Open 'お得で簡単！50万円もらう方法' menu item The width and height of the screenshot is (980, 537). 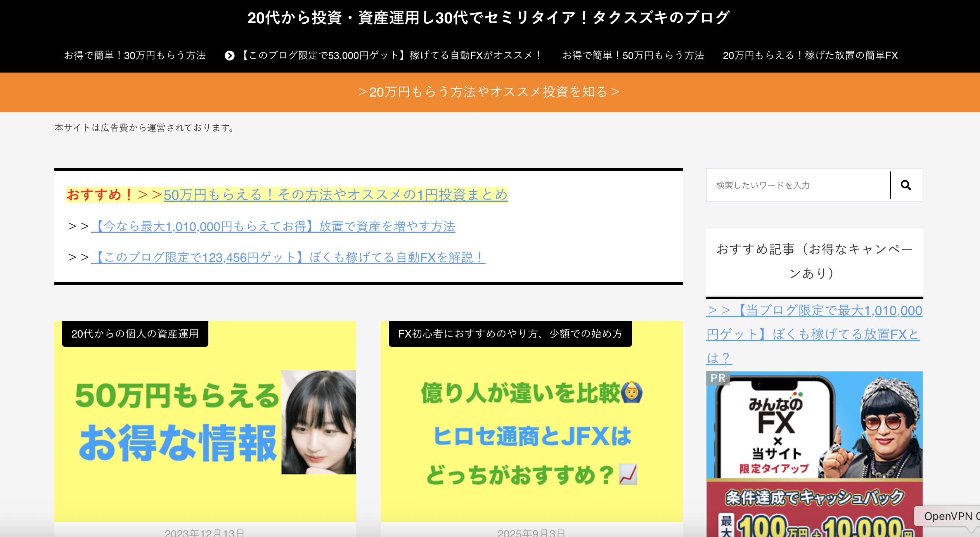coord(633,55)
